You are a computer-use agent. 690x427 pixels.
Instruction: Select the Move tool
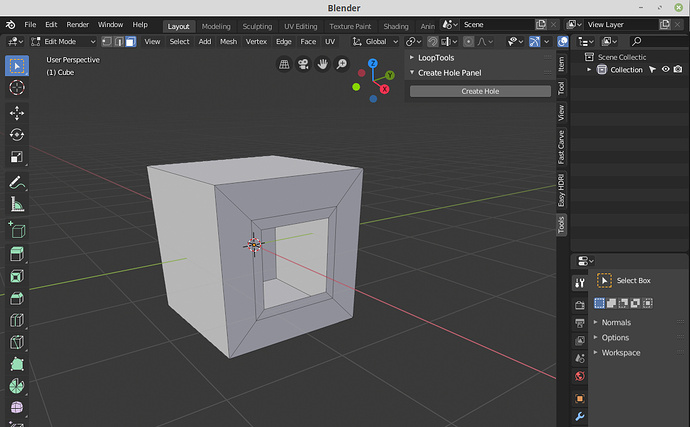pyautogui.click(x=17, y=113)
